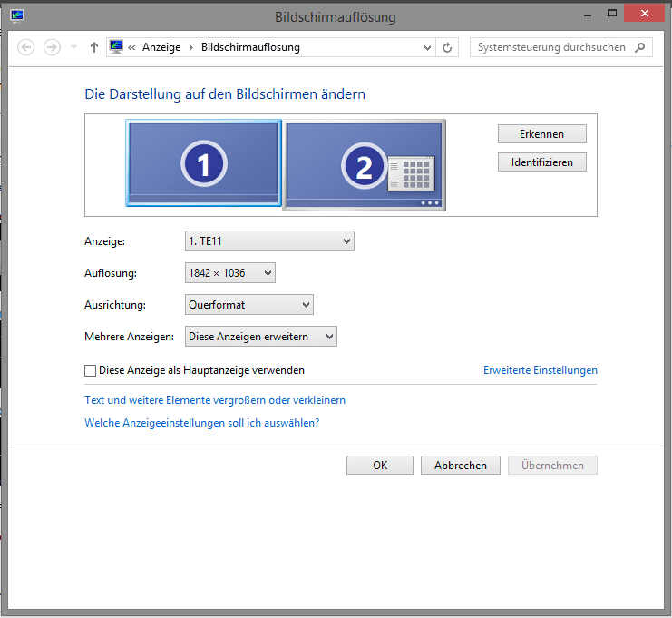Open Welche Anzeigeeinstellungen soll ich auswählen link

pyautogui.click(x=202, y=423)
